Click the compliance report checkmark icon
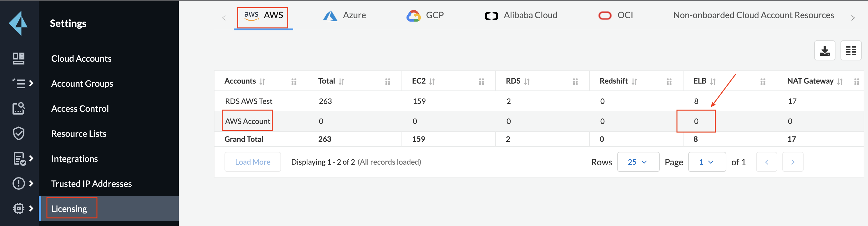This screenshot has height=226, width=868. [x=19, y=158]
